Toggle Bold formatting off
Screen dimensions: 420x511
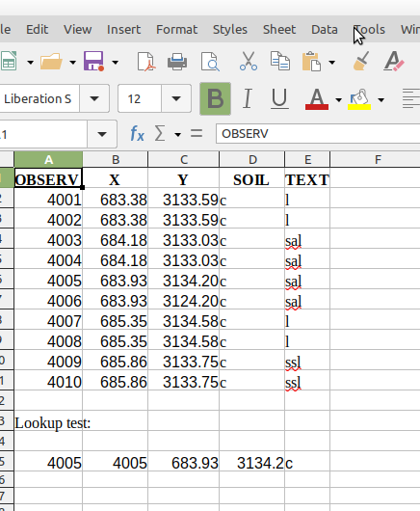click(215, 98)
